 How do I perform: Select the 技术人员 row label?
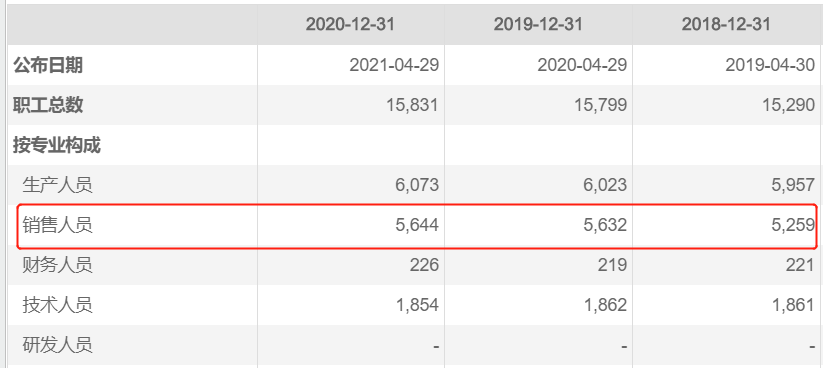(x=57, y=304)
